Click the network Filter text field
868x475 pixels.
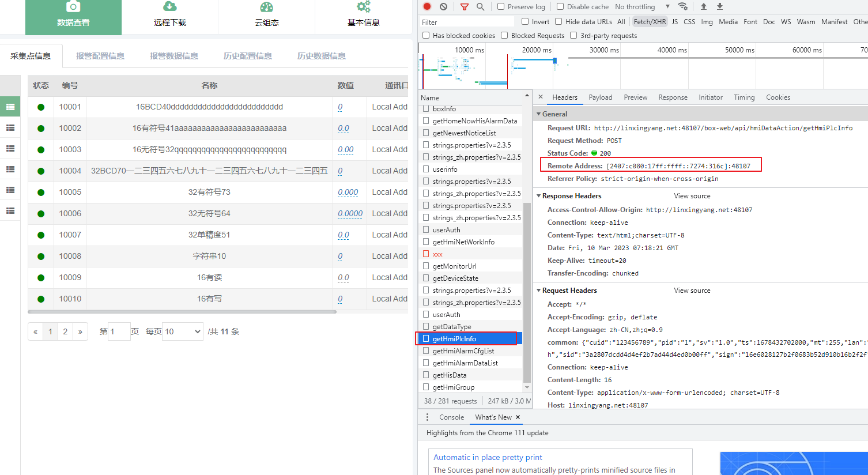click(467, 22)
